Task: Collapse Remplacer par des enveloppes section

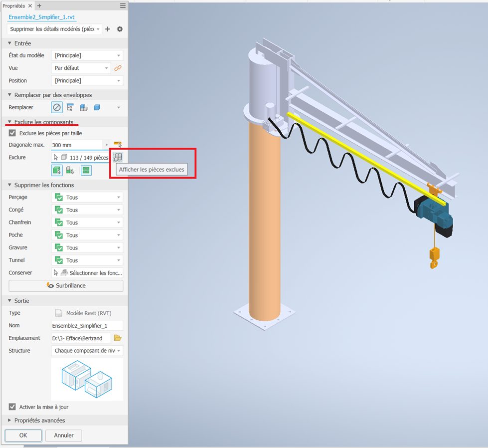Action: (x=9, y=95)
